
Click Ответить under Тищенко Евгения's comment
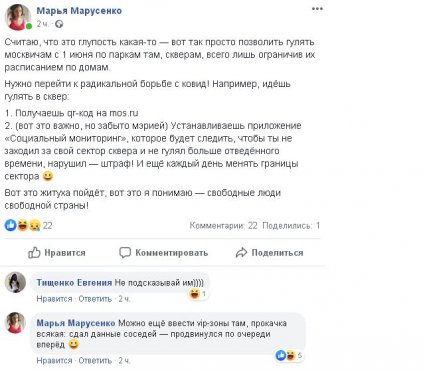pyautogui.click(x=95, y=299)
